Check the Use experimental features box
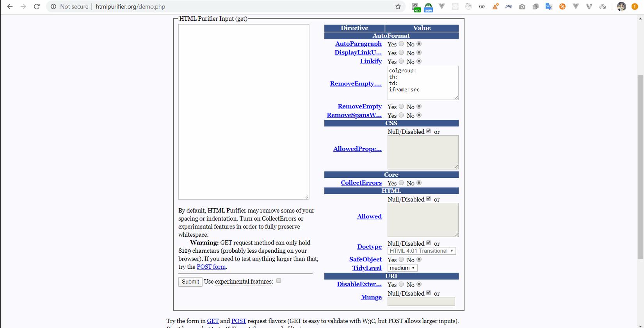The height and width of the screenshot is (328, 644). [x=279, y=281]
